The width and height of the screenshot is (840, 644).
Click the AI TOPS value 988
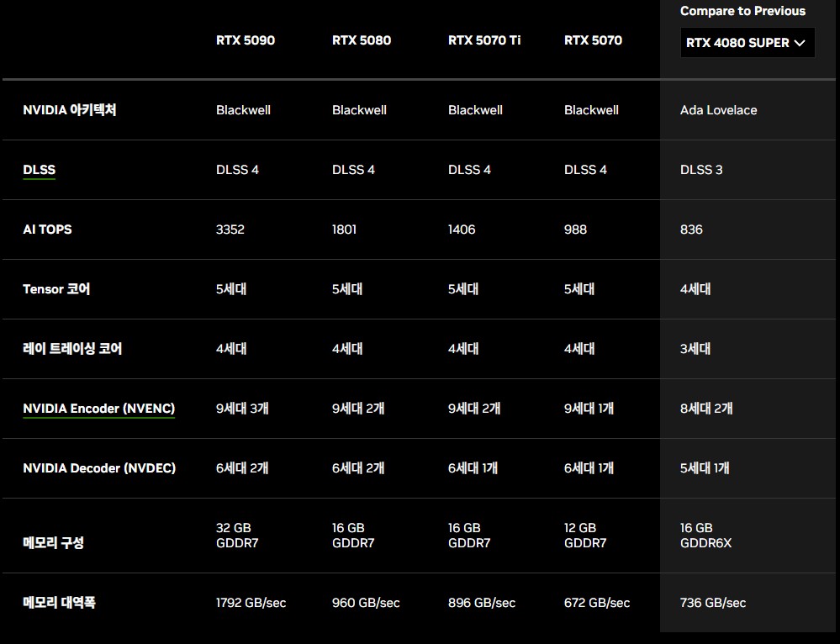coord(575,230)
